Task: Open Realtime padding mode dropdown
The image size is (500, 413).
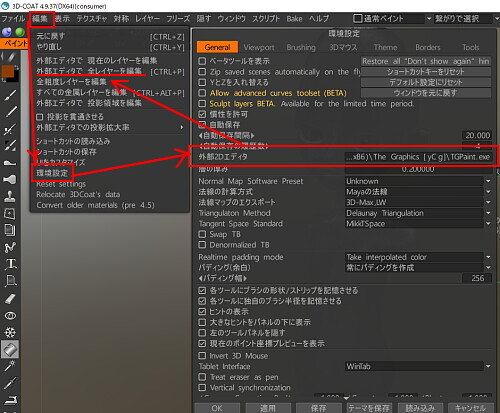Action: pos(418,257)
